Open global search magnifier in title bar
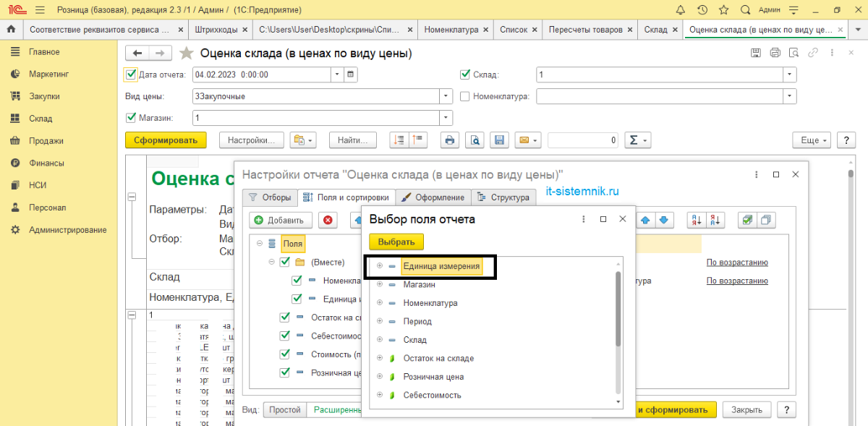The width and height of the screenshot is (868, 426). [x=745, y=10]
